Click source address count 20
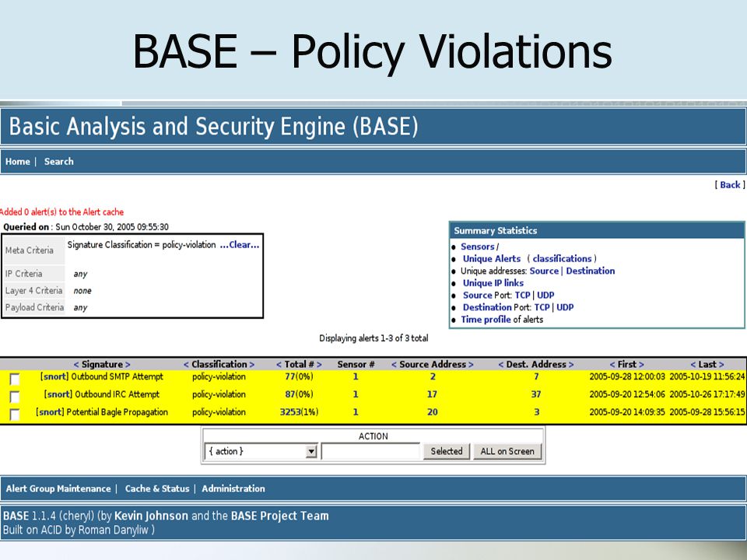Viewport: 747px width, 560px height. pyautogui.click(x=432, y=412)
